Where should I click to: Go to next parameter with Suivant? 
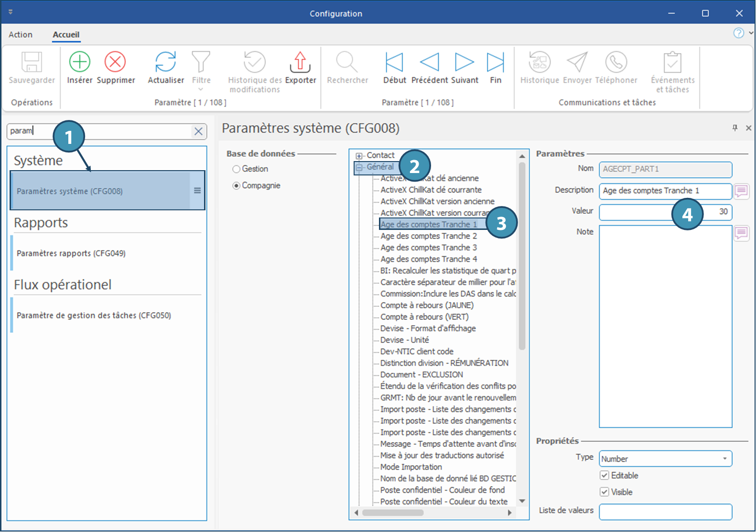pyautogui.click(x=464, y=62)
